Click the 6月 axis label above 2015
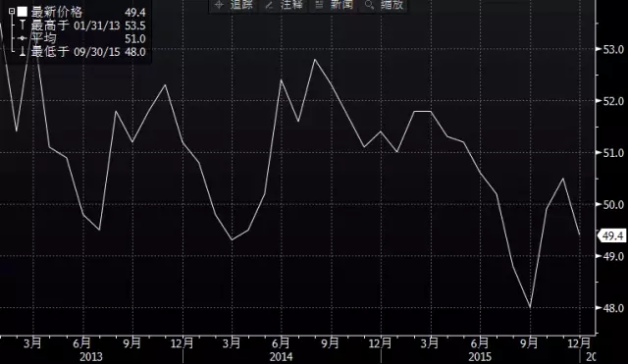The width and height of the screenshot is (628, 364). (480, 343)
